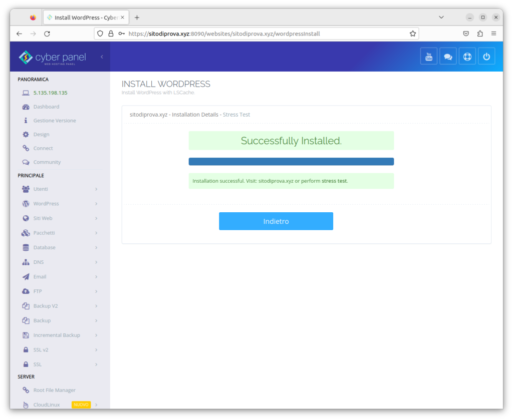The image size is (513, 420).
Task: Open the Backup sidebar menu item
Action: click(x=59, y=321)
